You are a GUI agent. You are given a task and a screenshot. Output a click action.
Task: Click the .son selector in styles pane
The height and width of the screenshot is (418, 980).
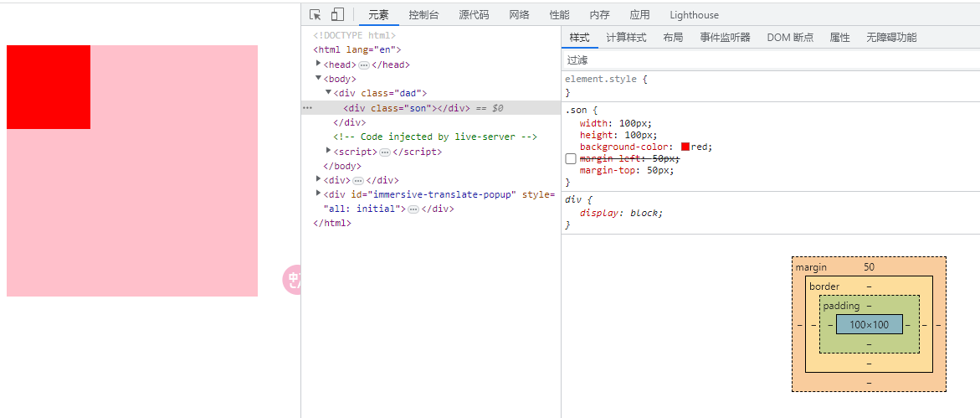577,110
